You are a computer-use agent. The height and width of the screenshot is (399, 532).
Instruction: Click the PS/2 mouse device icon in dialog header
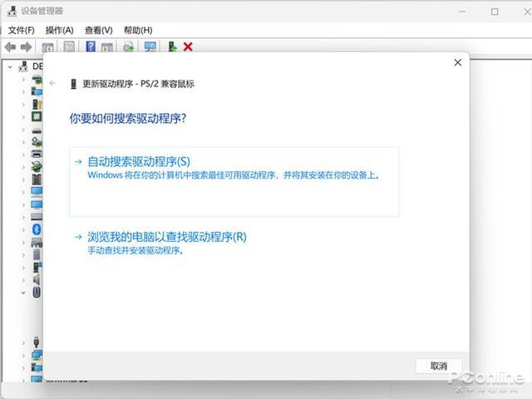(73, 84)
